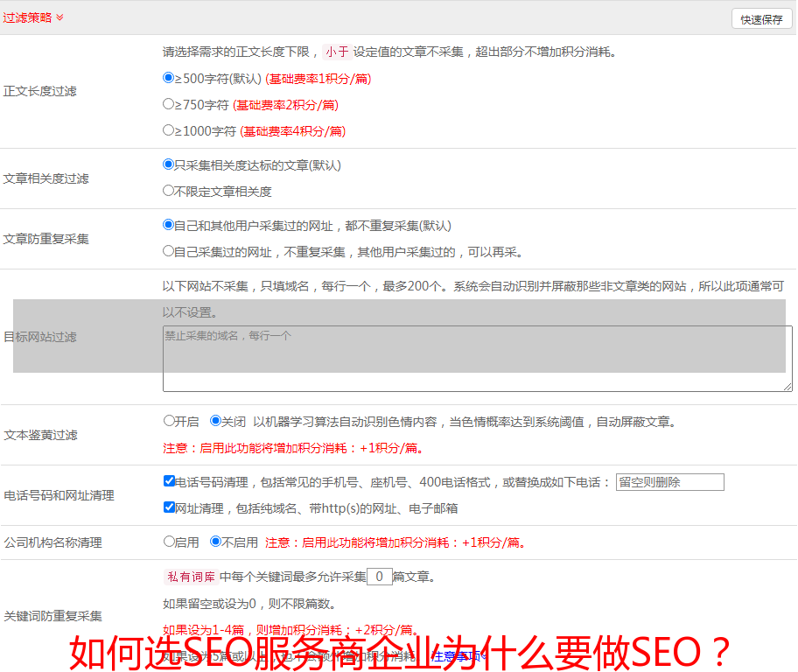Screen dimensions: 798x672
Task: Click the 文本鉴黄过滤 row label
Action: (41, 435)
